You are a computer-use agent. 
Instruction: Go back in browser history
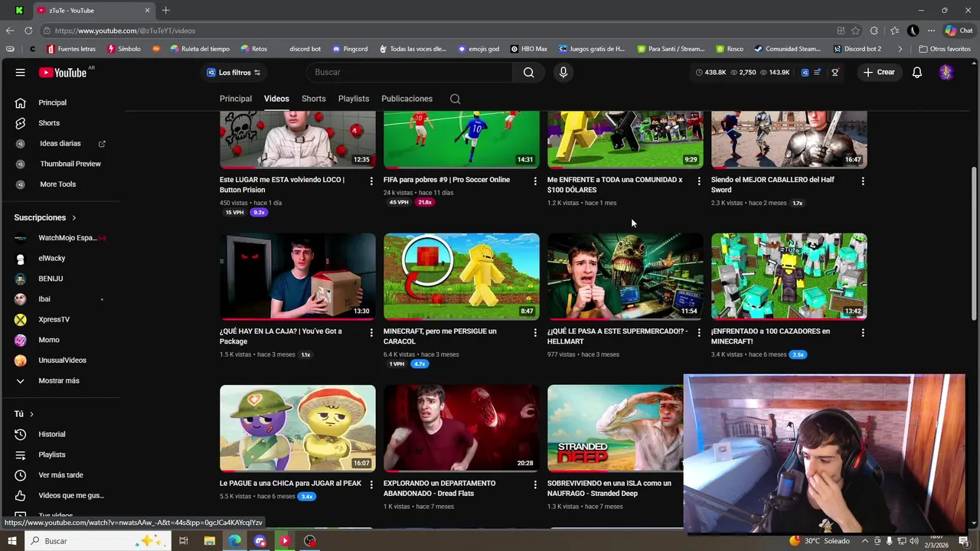click(9, 31)
